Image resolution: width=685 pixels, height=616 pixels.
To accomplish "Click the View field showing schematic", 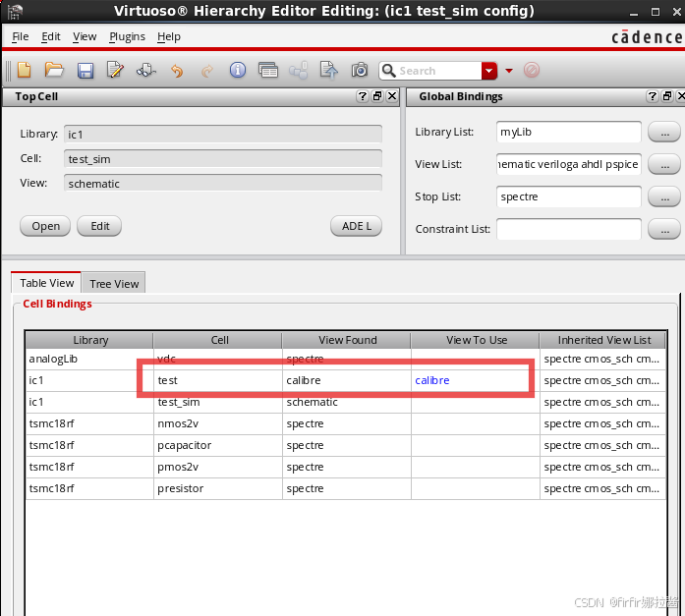I will click(x=223, y=183).
